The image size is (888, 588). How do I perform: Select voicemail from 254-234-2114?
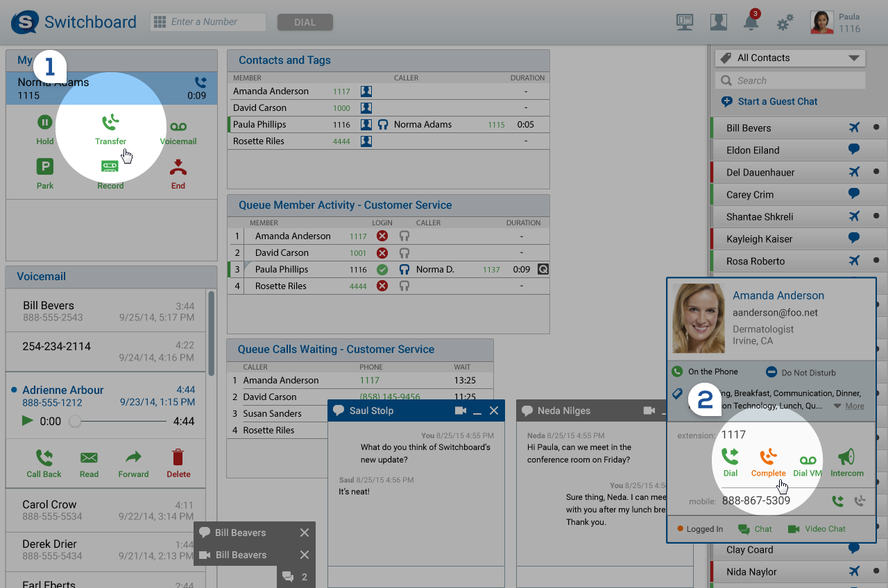106,352
